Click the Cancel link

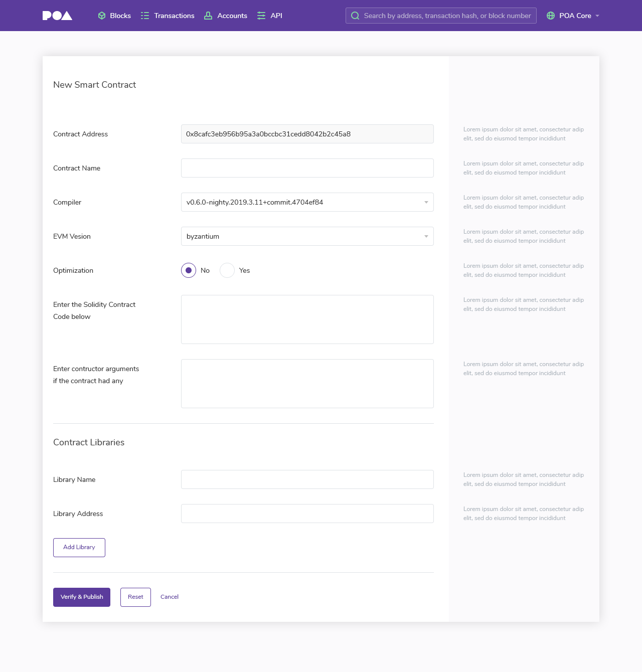pos(170,597)
